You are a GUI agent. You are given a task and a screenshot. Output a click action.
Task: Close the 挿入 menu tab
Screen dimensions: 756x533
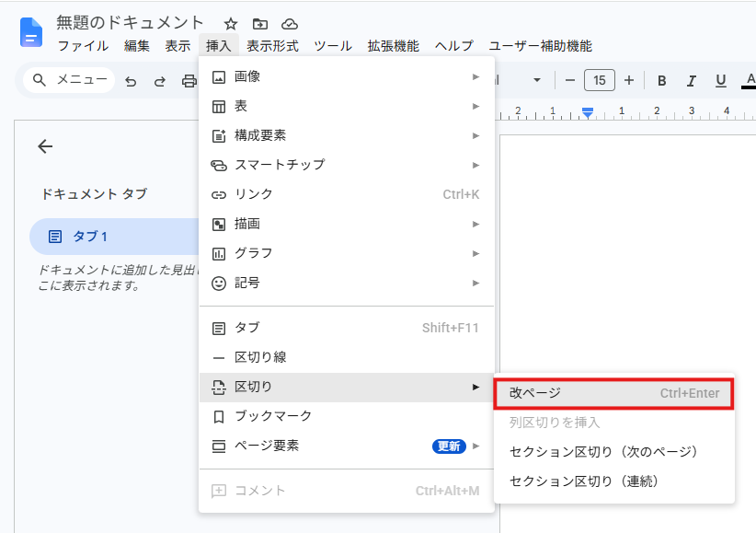tap(218, 46)
